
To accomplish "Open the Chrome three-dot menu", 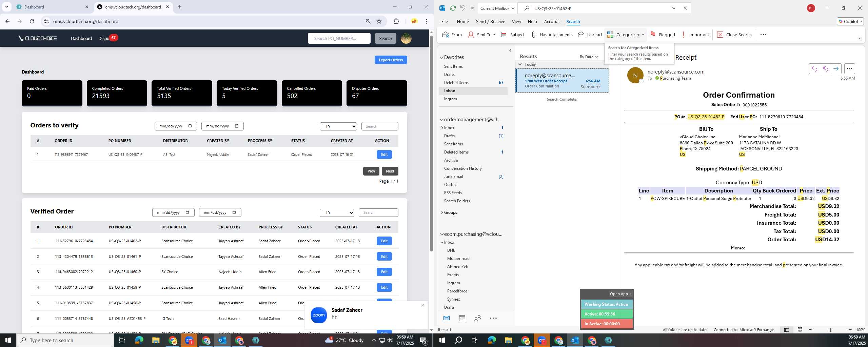I will (x=427, y=21).
